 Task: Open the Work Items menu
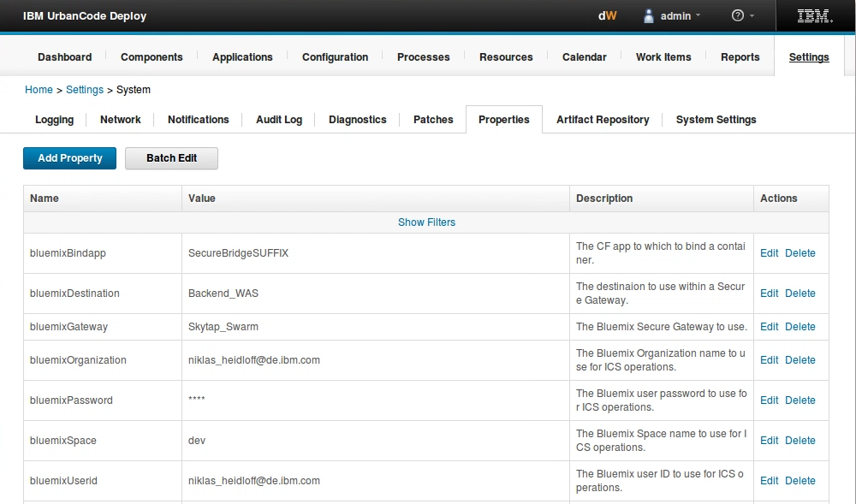663,56
